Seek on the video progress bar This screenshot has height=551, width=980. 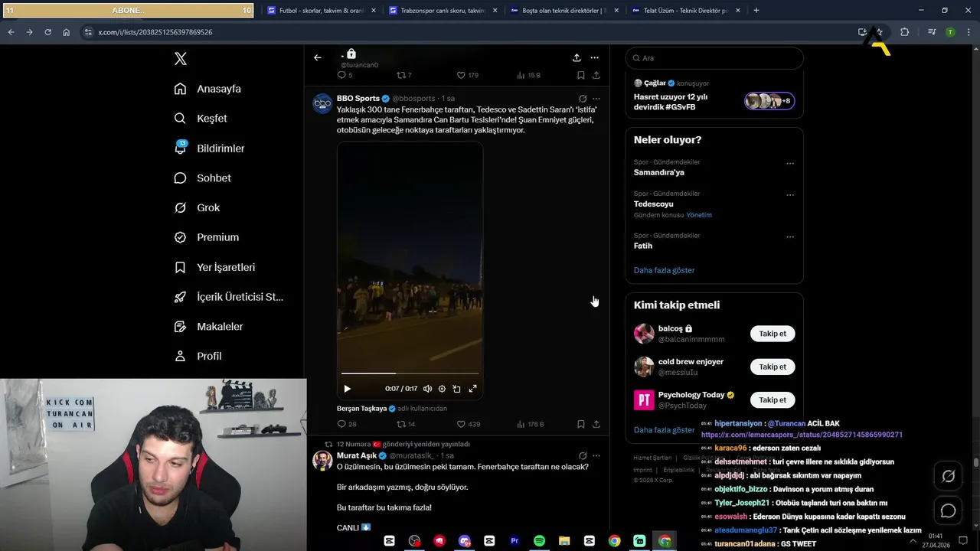410,373
